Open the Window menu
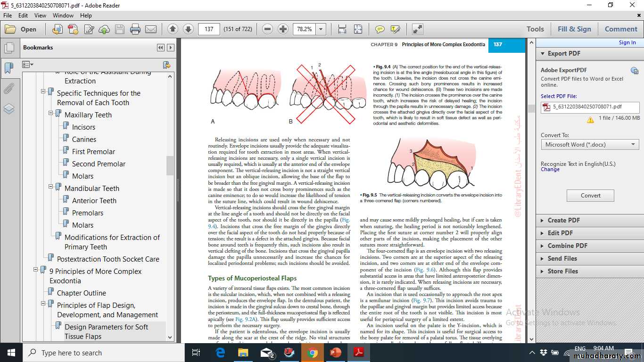 pyautogui.click(x=63, y=15)
